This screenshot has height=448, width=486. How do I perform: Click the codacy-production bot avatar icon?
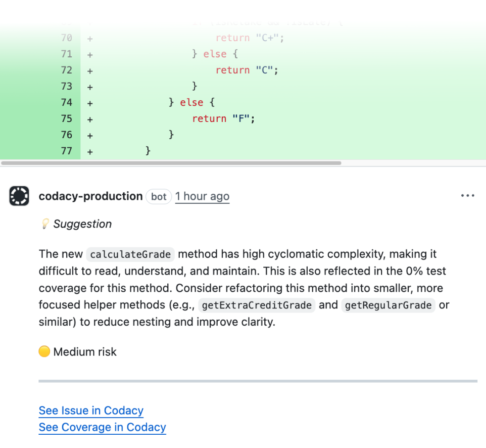[19, 196]
